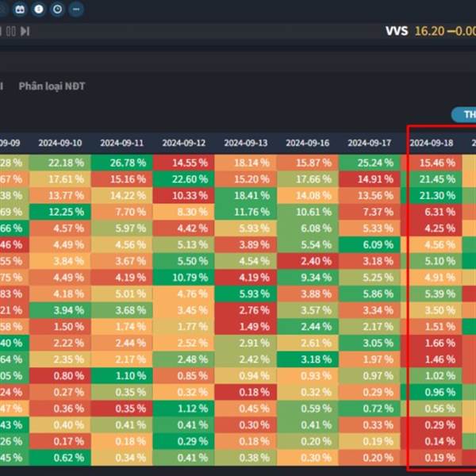Screen dimensions: 476x476
Task: Click the 7.70 % cell under 2024-09-11
Action: point(122,212)
